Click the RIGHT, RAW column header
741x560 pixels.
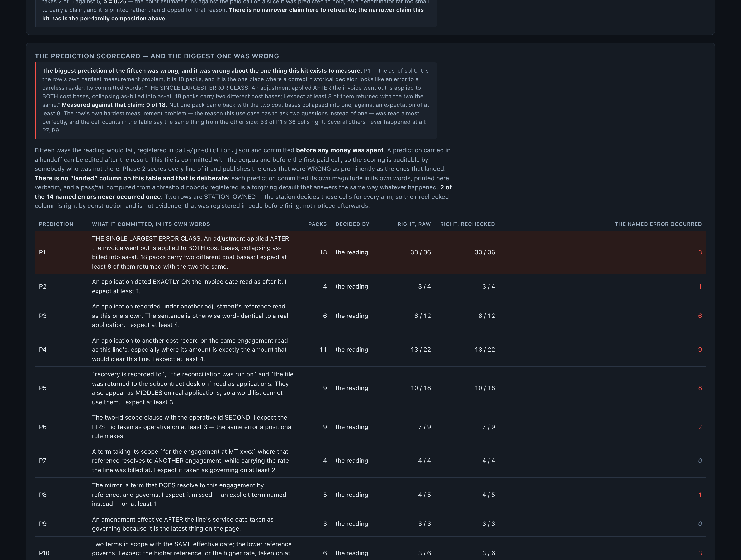414,224
